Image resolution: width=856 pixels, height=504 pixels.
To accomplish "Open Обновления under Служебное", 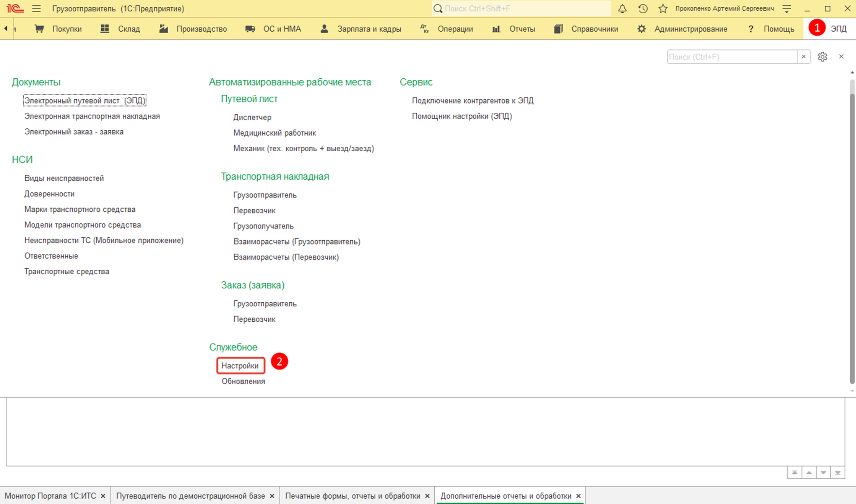I will (243, 381).
